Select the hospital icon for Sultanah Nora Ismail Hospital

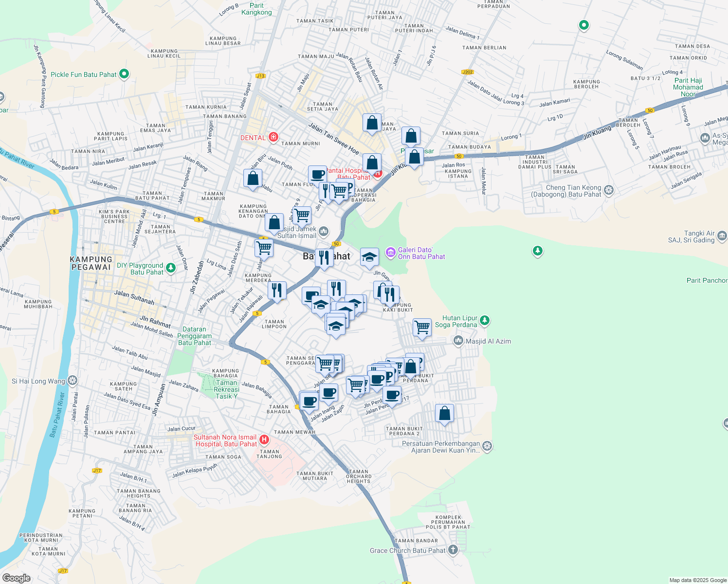click(264, 439)
